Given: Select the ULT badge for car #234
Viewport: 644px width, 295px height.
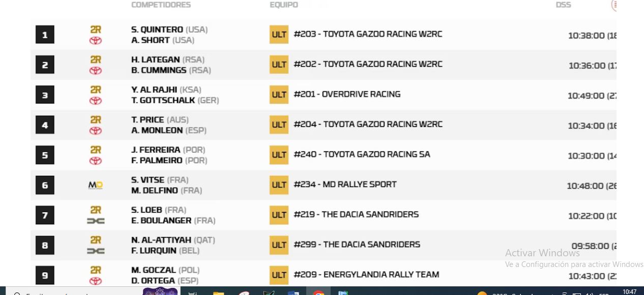Looking at the screenshot, I should (x=279, y=185).
